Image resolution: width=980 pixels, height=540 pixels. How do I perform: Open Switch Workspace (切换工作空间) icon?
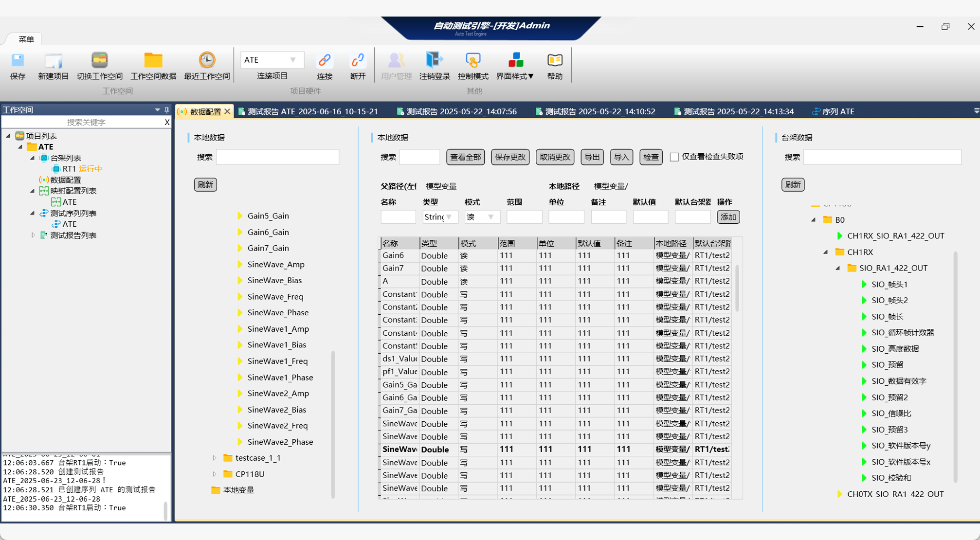(x=99, y=60)
